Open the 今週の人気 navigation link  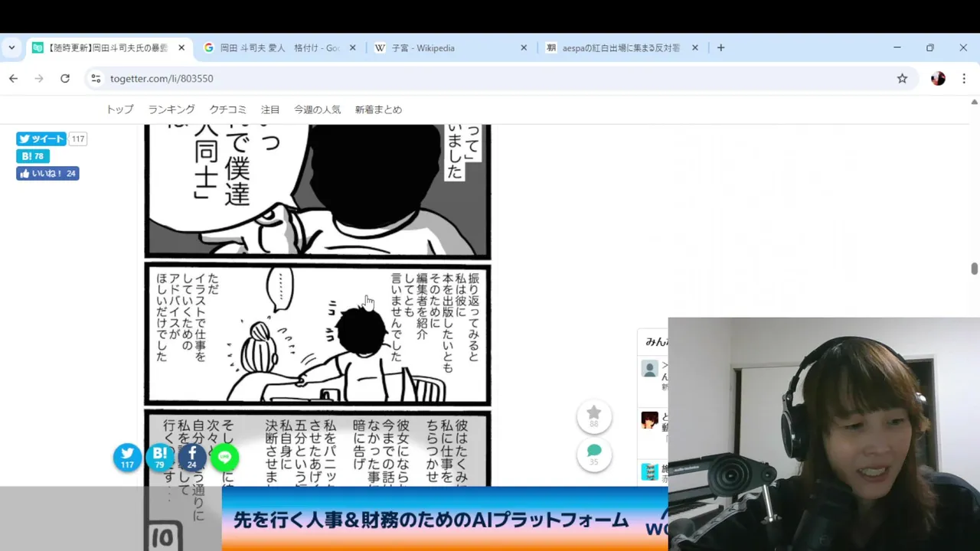click(317, 109)
